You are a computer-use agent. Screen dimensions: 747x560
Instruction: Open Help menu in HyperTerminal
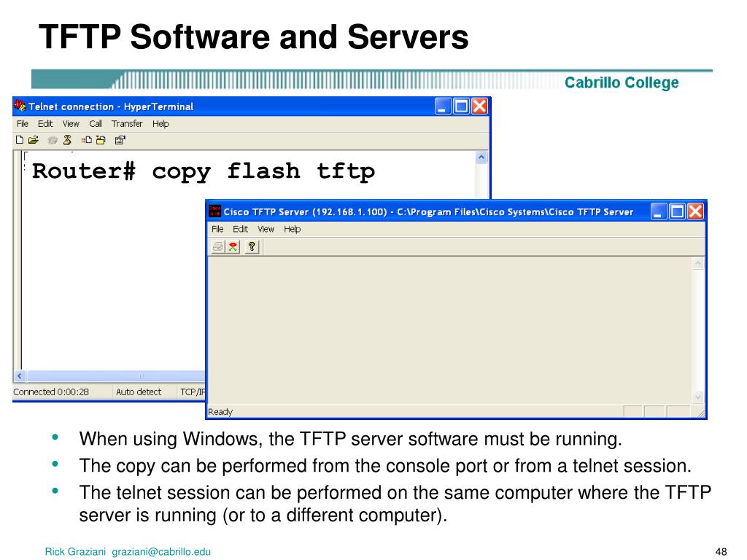pyautogui.click(x=160, y=124)
